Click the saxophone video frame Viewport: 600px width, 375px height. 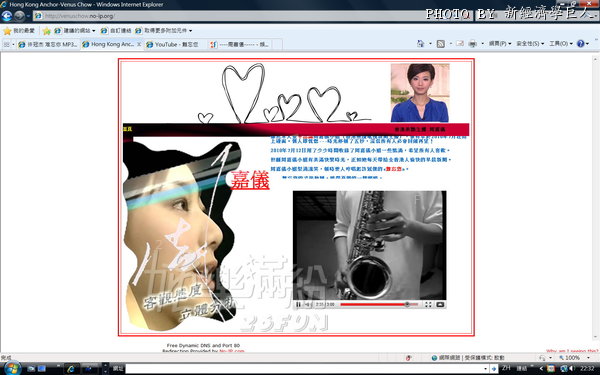point(370,245)
